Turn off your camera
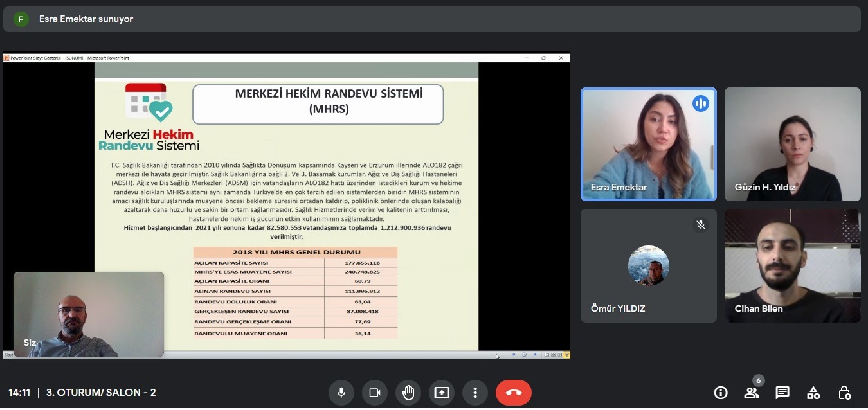The width and height of the screenshot is (868, 410). (x=375, y=393)
